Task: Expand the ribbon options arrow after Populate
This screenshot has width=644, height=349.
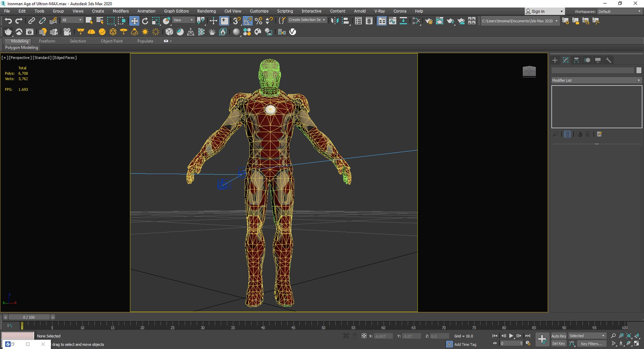Action: pos(168,41)
